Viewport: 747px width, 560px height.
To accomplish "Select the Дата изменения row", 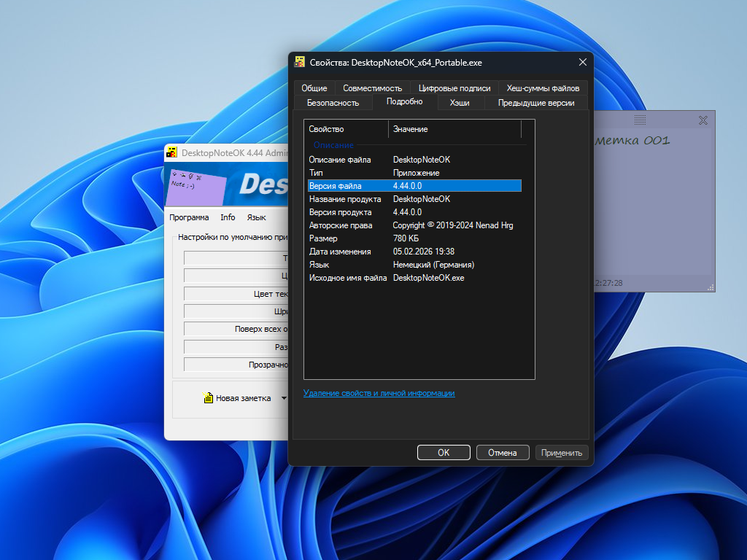I will (x=414, y=252).
